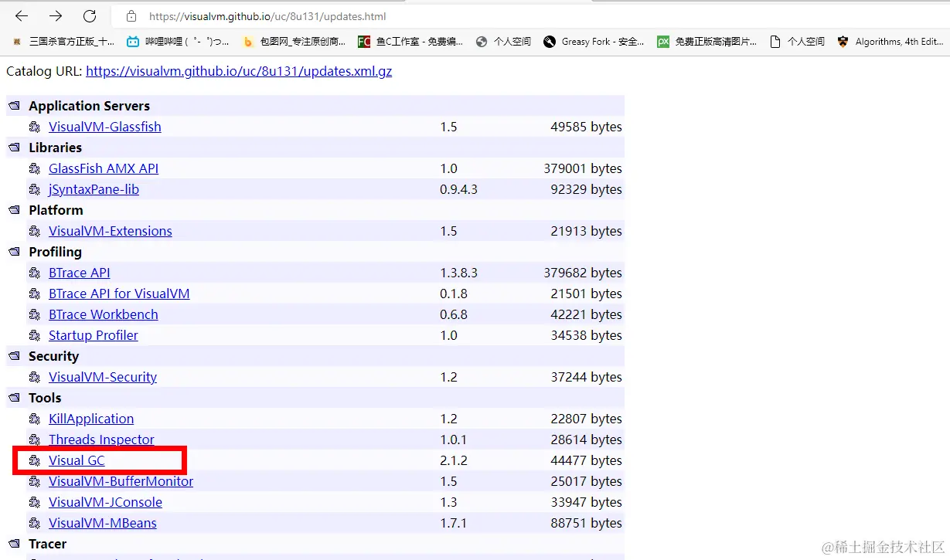Open the BTrace API for VisualVM link
950x560 pixels.
[119, 294]
